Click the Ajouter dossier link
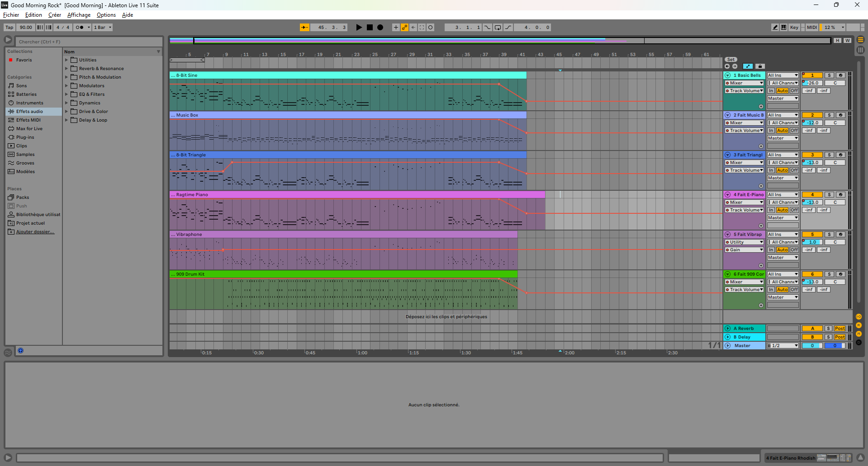Image resolution: width=868 pixels, height=466 pixels. pos(35,232)
